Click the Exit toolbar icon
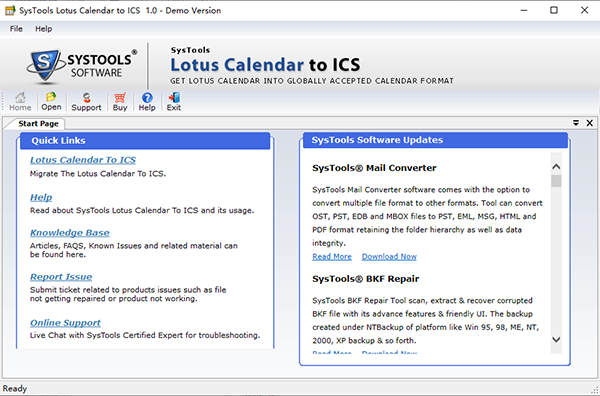The width and height of the screenshot is (600, 396). pyautogui.click(x=174, y=102)
